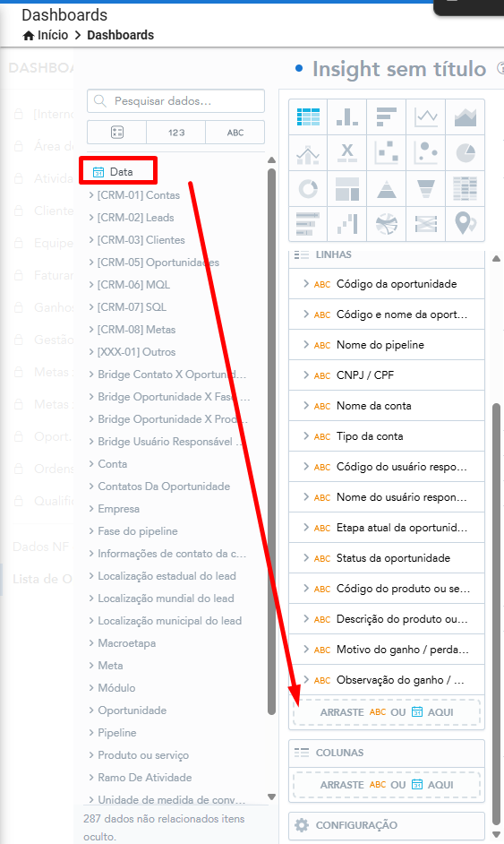The image size is (504, 844).
Task: Click the Data calendar icon
Action: [98, 172]
